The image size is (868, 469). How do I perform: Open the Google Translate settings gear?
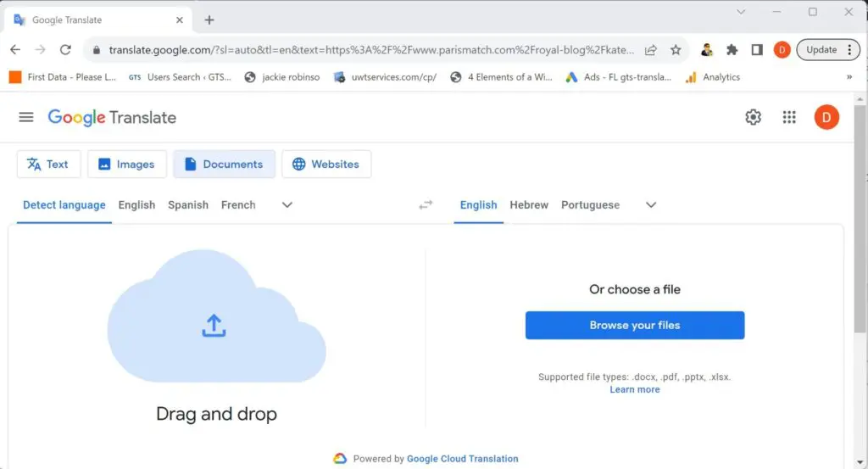click(753, 117)
